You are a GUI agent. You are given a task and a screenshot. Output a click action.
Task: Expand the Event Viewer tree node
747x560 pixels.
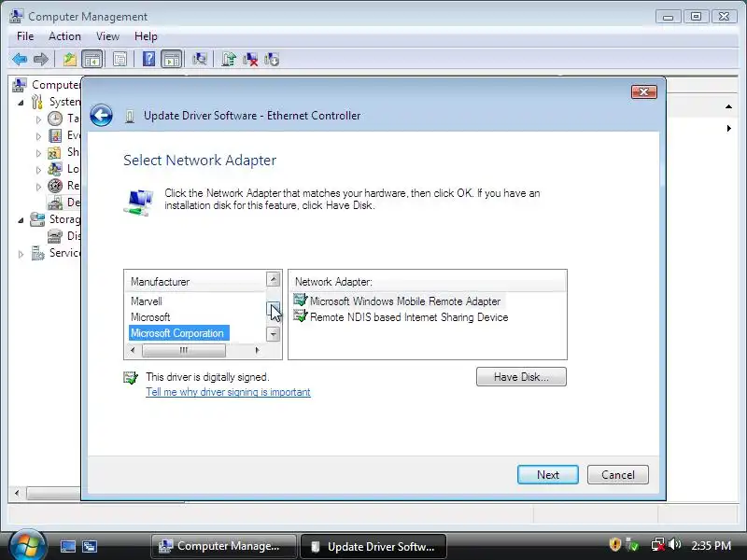38,136
